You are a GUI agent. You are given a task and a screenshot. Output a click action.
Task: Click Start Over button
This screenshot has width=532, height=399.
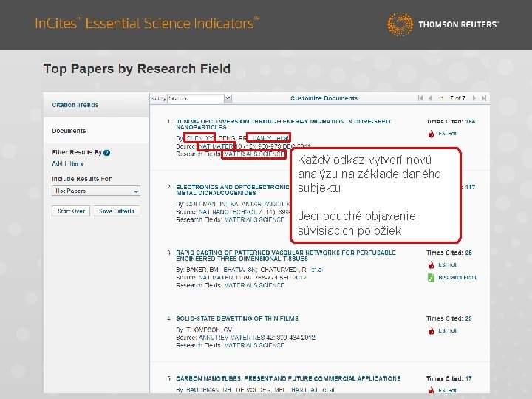tap(71, 211)
